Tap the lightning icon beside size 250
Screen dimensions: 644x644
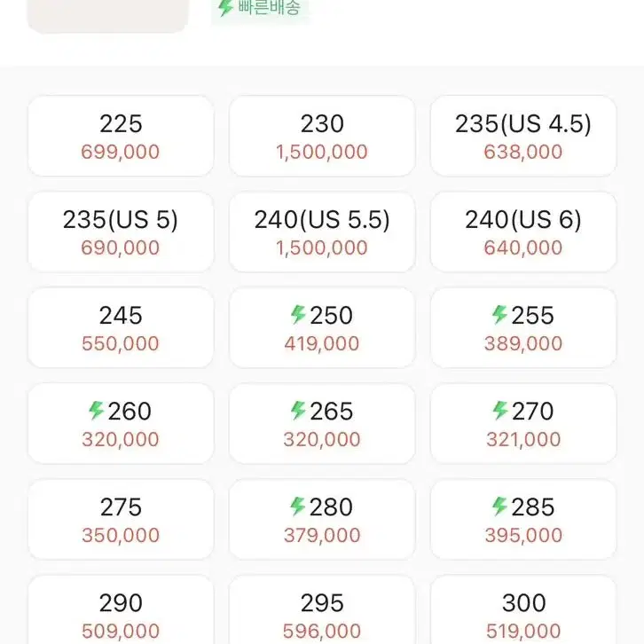tap(298, 315)
